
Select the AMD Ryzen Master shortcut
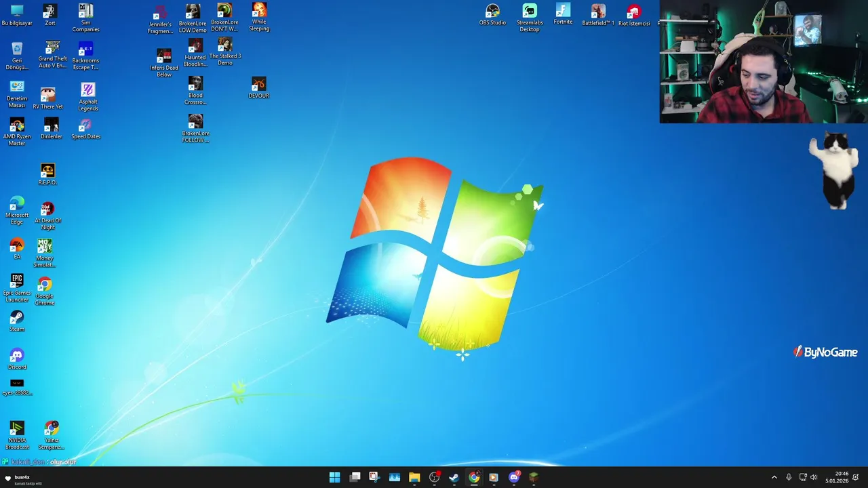17,132
